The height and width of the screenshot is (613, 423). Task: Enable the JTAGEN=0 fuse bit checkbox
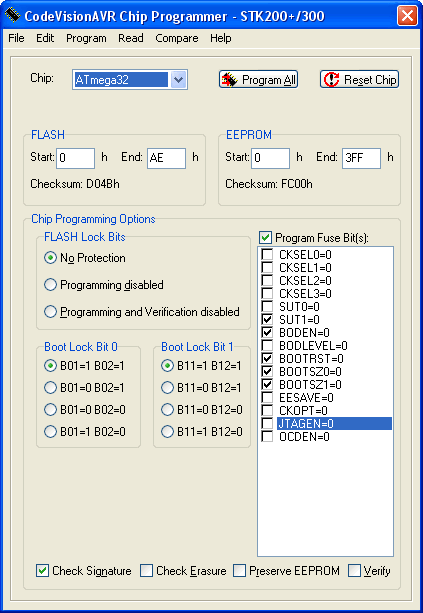click(x=267, y=423)
